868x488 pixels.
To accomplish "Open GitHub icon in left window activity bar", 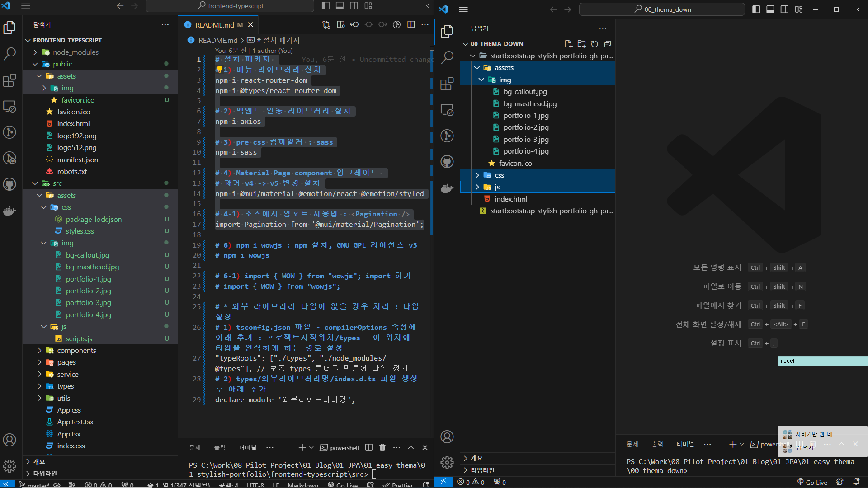I will [x=9, y=184].
